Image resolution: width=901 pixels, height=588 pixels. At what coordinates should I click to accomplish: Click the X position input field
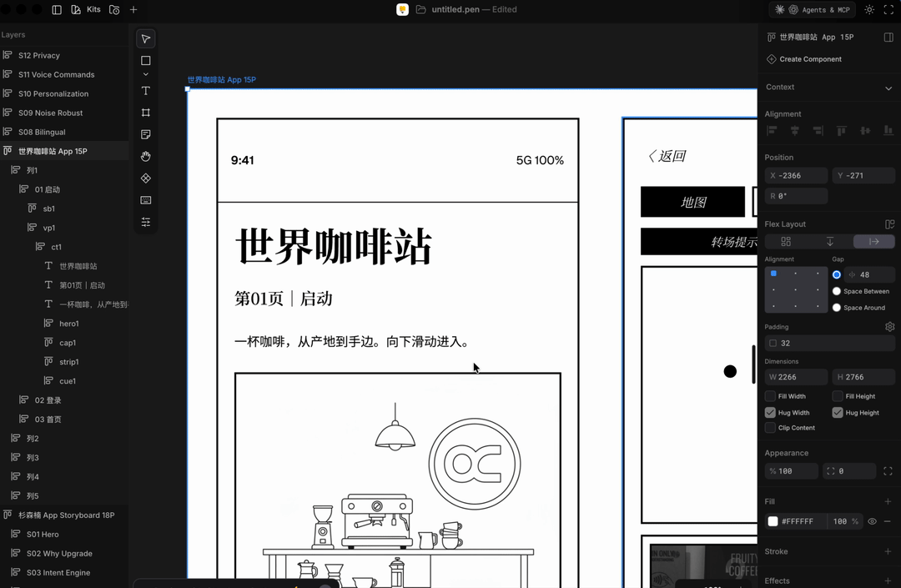coord(796,175)
